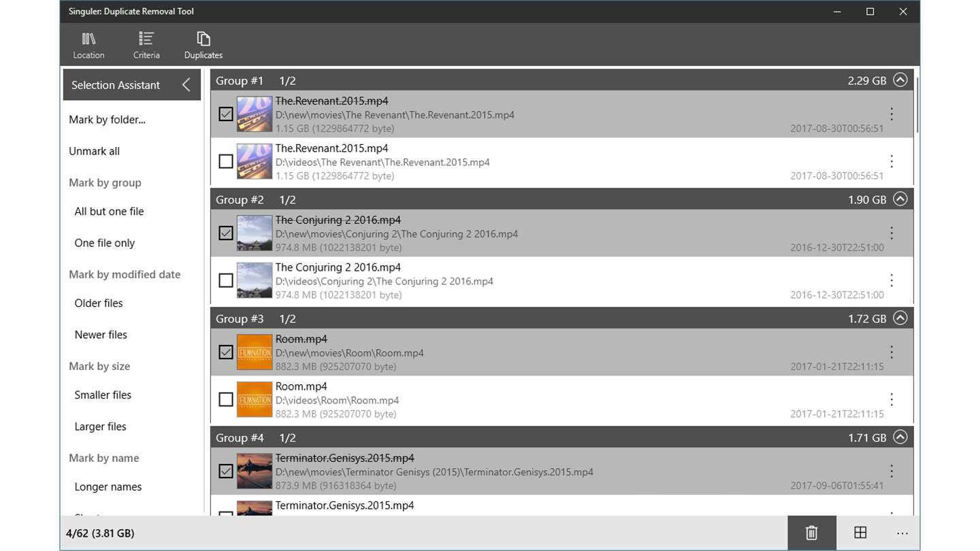Viewport: 980px width, 551px height.
Task: Open more options for D:\new\movies Conjuring 2 file
Action: pyautogui.click(x=892, y=233)
